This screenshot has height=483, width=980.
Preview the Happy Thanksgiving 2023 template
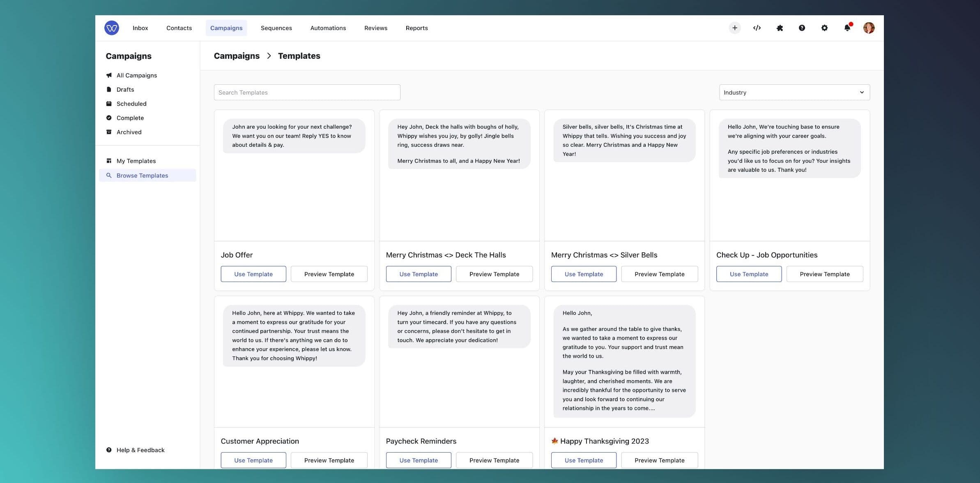(x=659, y=460)
